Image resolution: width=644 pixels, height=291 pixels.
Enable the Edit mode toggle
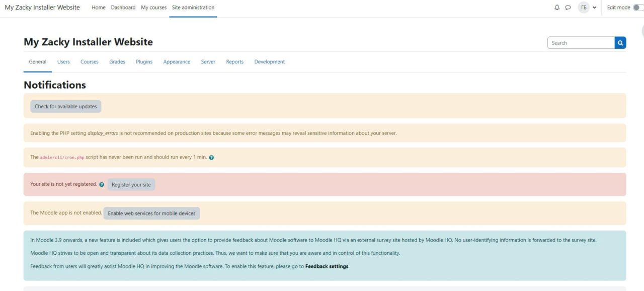637,7
